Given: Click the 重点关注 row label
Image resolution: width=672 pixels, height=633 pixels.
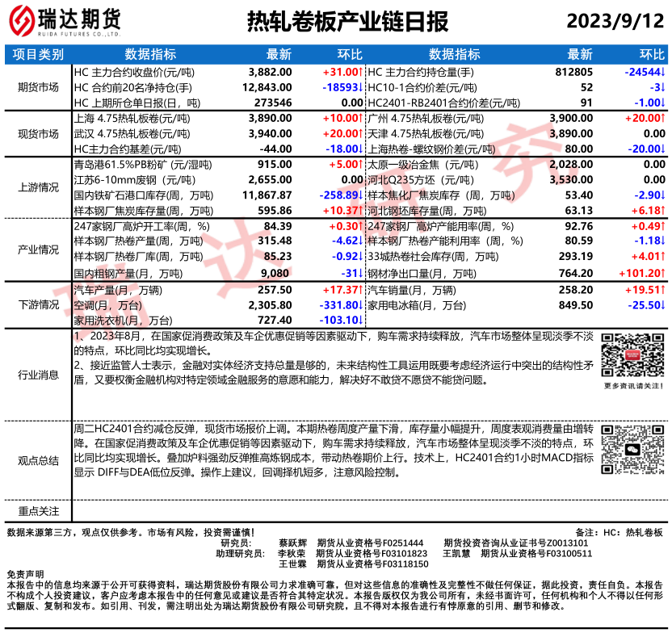Looking at the screenshot, I should pos(37,511).
